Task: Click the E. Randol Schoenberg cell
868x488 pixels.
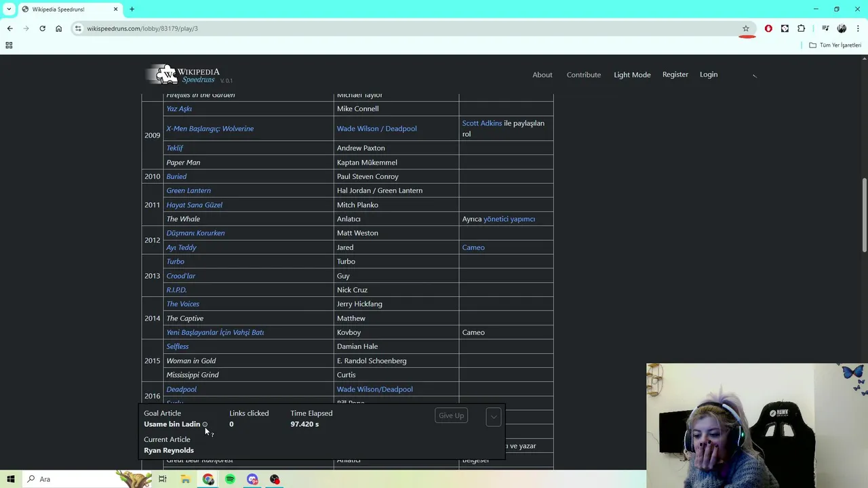Action: tap(396, 361)
